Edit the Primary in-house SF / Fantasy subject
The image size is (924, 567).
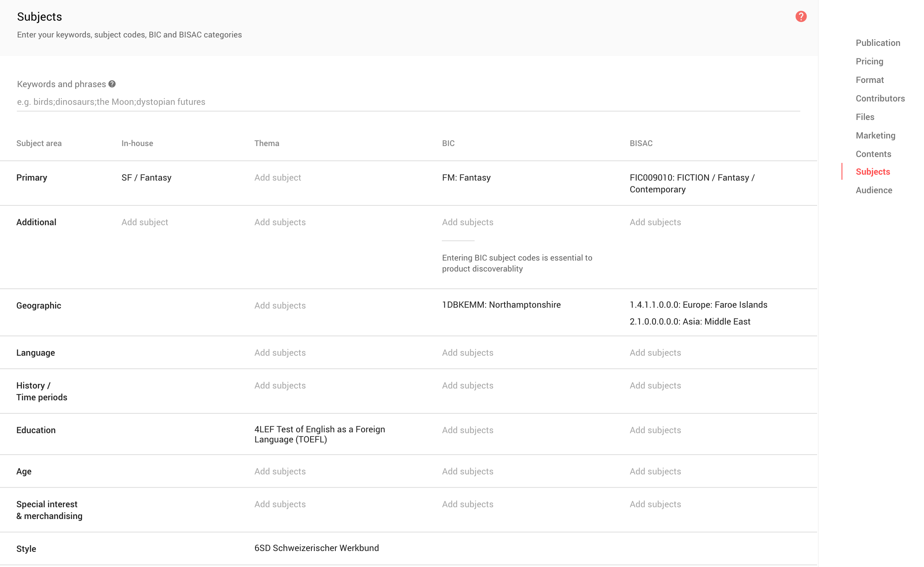(x=146, y=178)
